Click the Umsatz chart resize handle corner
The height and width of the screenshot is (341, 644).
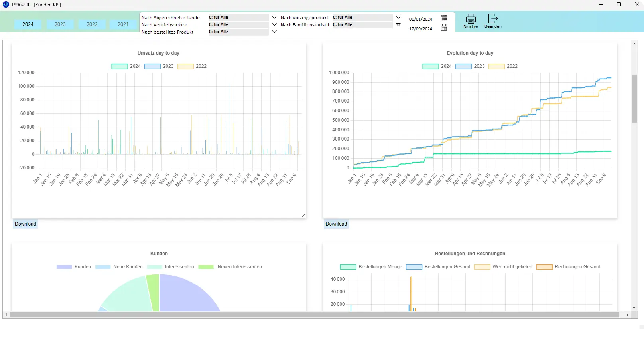[304, 215]
